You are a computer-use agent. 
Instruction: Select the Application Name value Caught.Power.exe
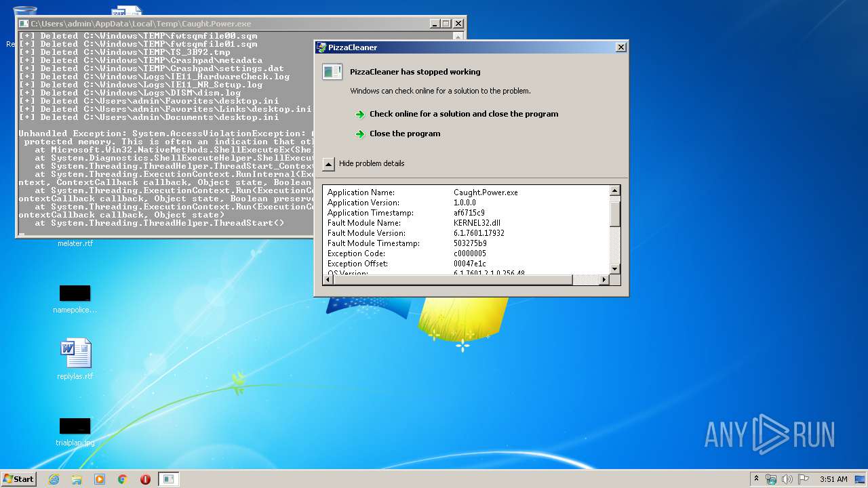(486, 192)
